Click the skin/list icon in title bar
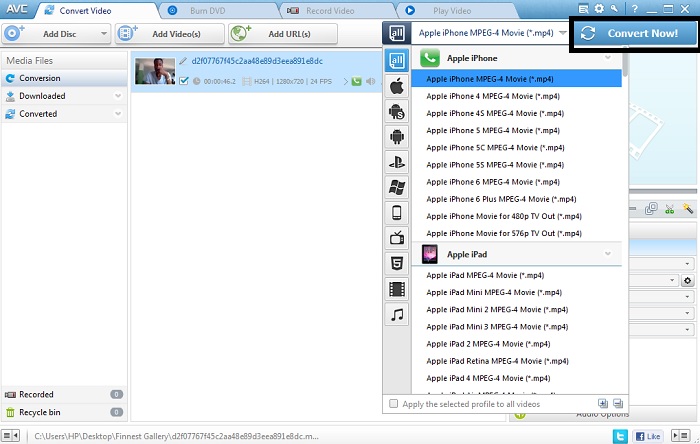700x444 pixels. [x=583, y=8]
